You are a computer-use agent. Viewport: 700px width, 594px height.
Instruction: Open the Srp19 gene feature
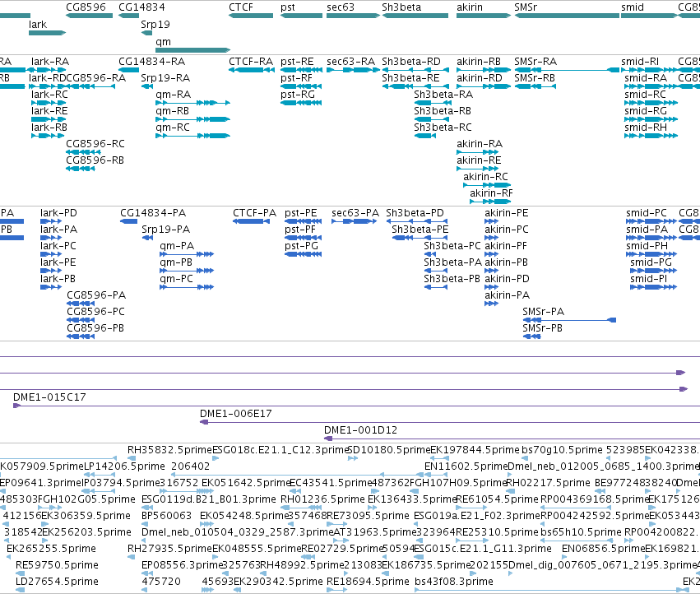click(x=146, y=33)
